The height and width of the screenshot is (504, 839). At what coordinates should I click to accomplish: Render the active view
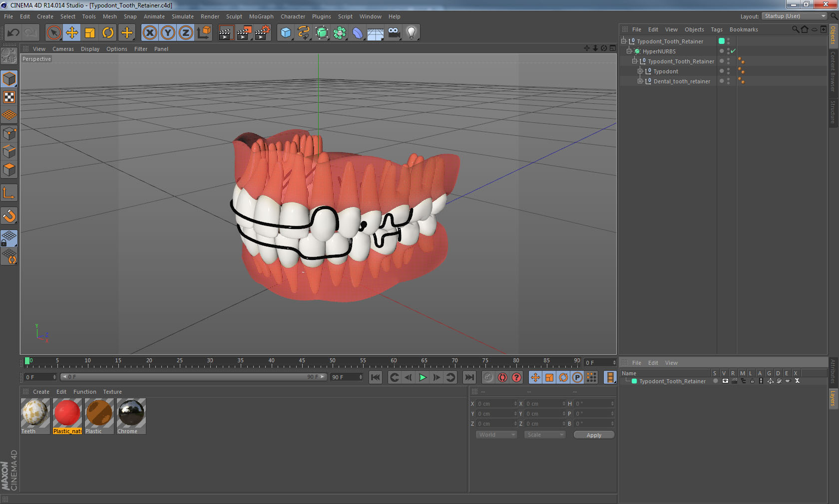coord(226,33)
